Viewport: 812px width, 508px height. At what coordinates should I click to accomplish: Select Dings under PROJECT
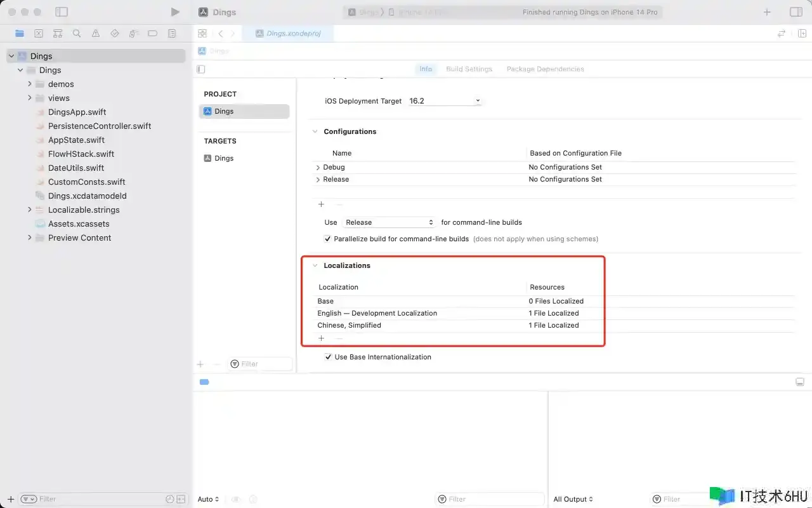(x=244, y=111)
